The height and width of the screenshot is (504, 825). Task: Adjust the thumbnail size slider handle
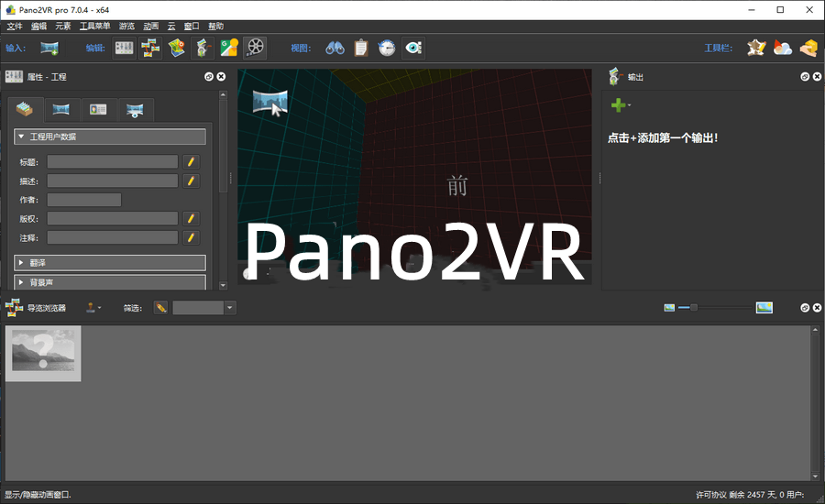pos(694,308)
